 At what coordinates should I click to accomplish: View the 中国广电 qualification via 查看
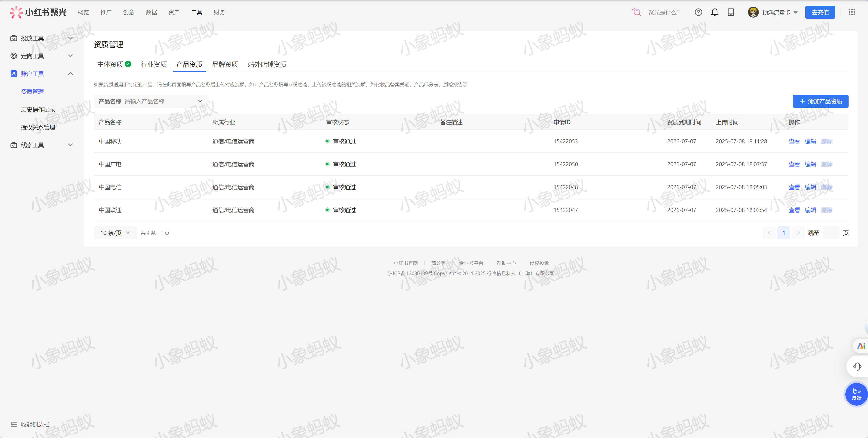[x=794, y=164]
